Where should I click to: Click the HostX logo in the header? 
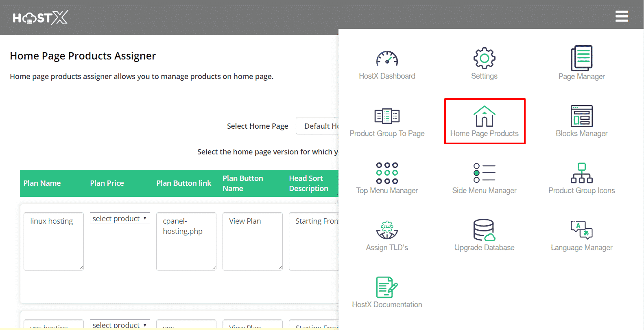pos(41,18)
